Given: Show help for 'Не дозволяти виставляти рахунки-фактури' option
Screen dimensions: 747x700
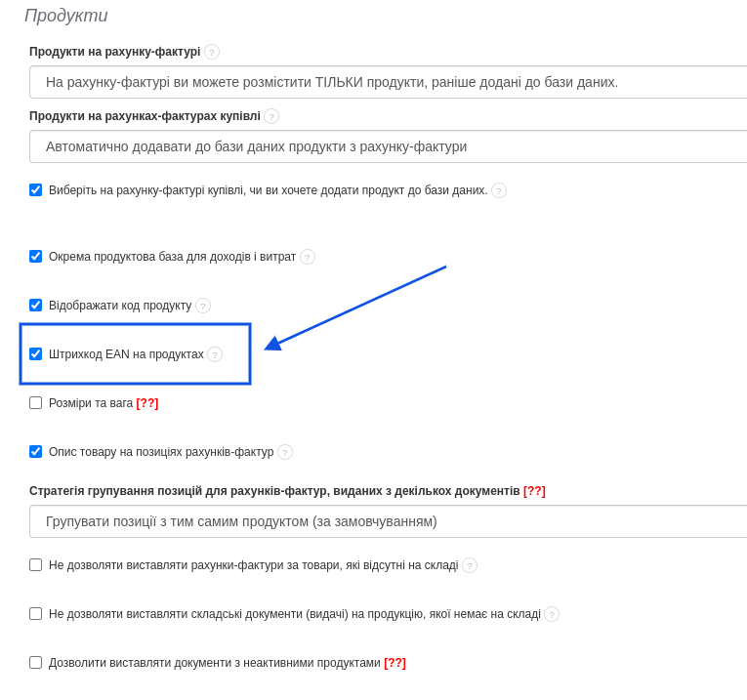Looking at the screenshot, I should [470, 565].
